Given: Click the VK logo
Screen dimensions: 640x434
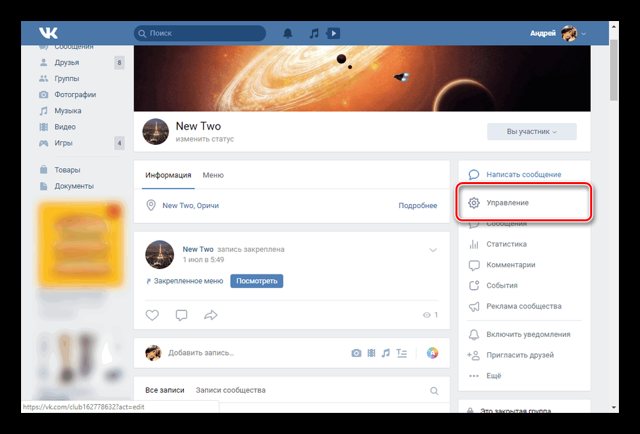Looking at the screenshot, I should (x=48, y=33).
